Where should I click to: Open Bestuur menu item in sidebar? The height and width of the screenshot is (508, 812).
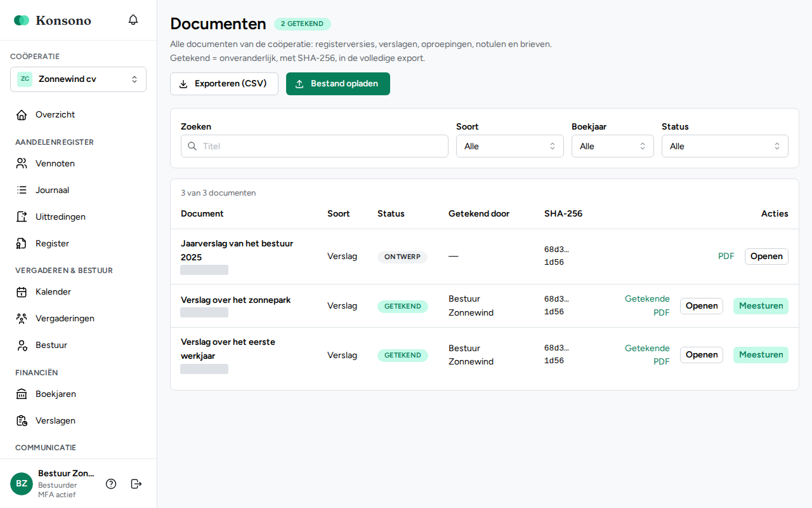click(x=78, y=345)
